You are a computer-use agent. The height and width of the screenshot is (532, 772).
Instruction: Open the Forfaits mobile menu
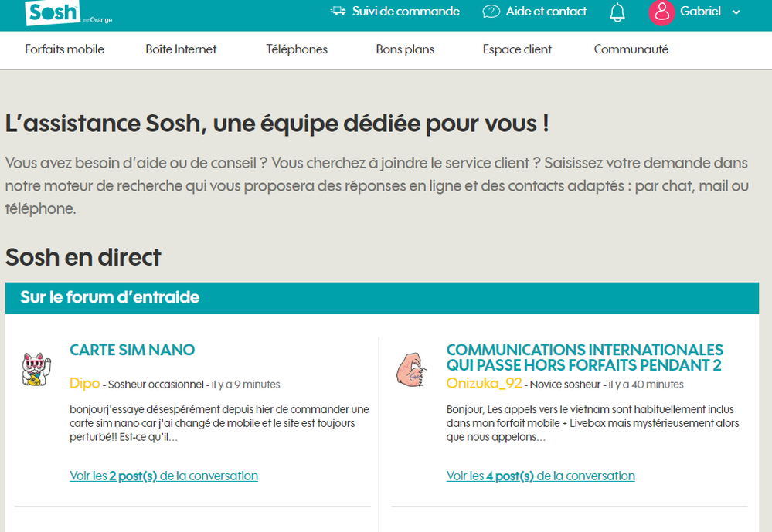click(64, 49)
